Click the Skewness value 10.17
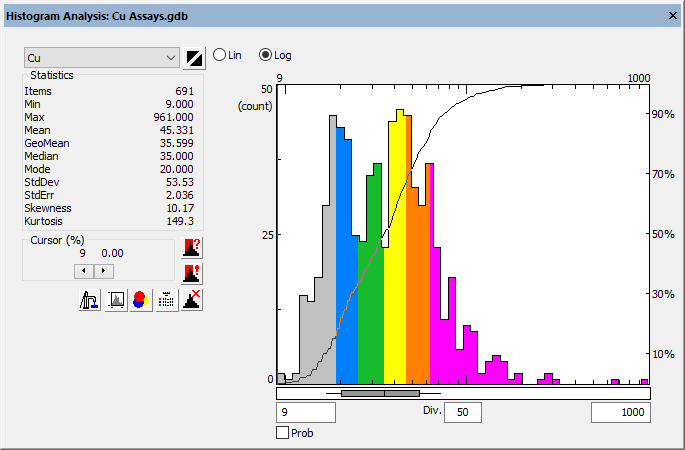This screenshot has width=685, height=450. click(x=180, y=208)
